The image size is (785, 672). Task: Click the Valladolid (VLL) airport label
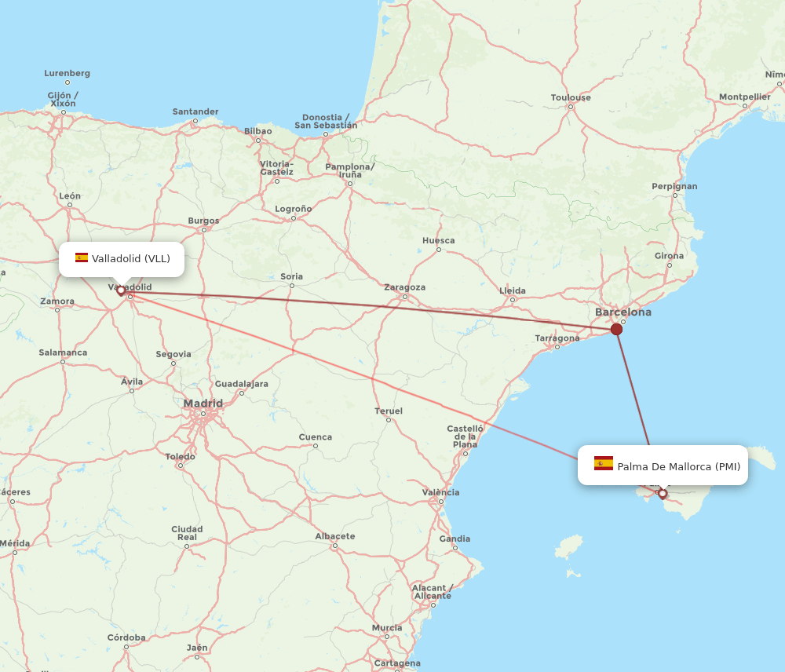(x=122, y=259)
